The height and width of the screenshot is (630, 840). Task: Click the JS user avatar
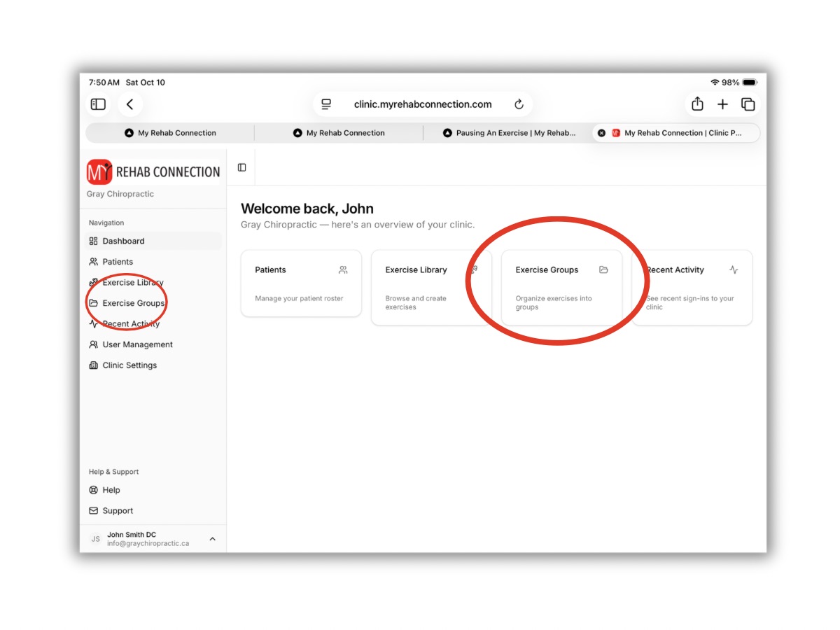[95, 539]
